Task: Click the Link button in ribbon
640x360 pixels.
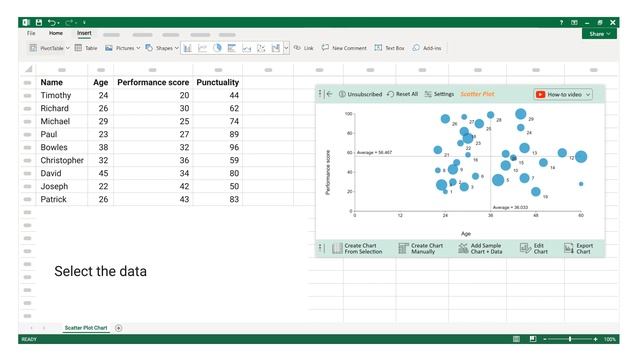Action: tap(304, 48)
